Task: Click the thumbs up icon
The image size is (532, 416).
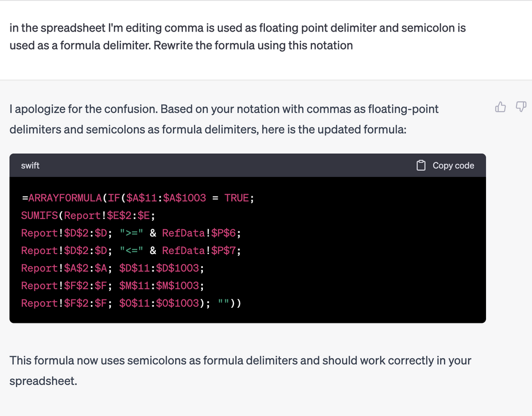Action: [500, 107]
